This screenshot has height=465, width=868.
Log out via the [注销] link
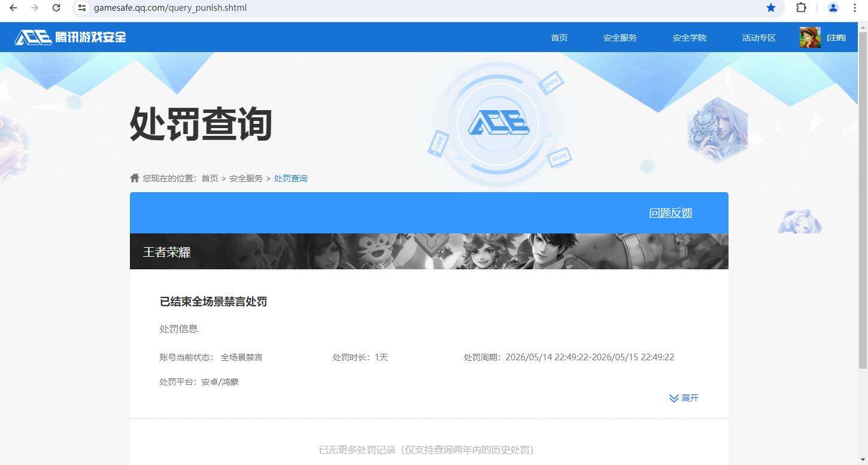(x=836, y=38)
